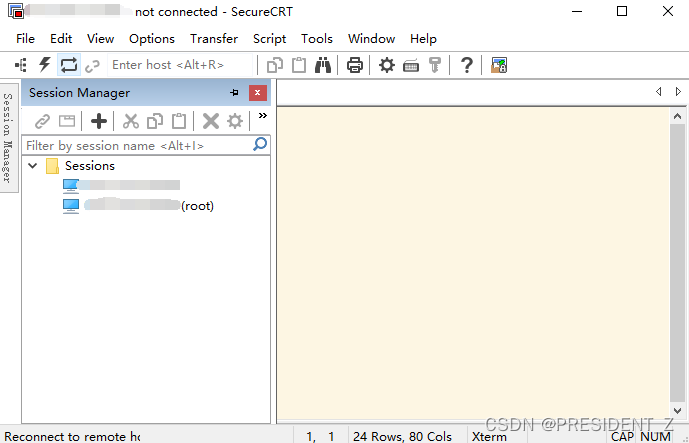Open the Tools menu
The height and width of the screenshot is (443, 689).
pyautogui.click(x=317, y=39)
